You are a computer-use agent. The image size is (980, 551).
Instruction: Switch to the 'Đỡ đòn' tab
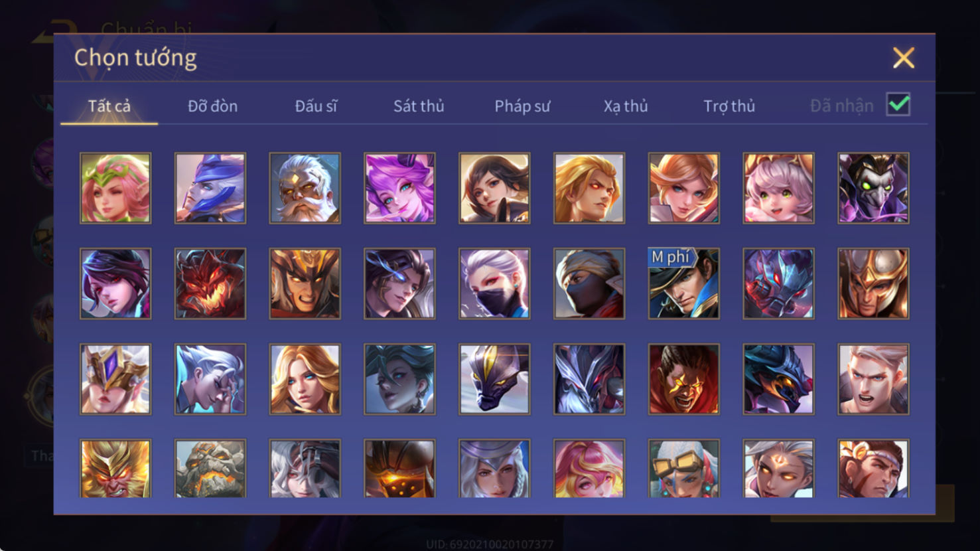212,106
